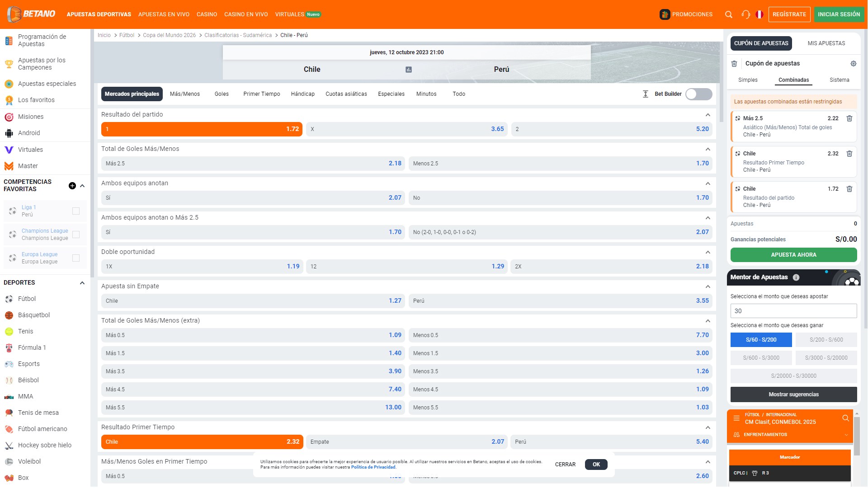Screen dimensions: 868x488
Task: Deselect Chile 2.32 first half result odds
Action: coord(202,442)
